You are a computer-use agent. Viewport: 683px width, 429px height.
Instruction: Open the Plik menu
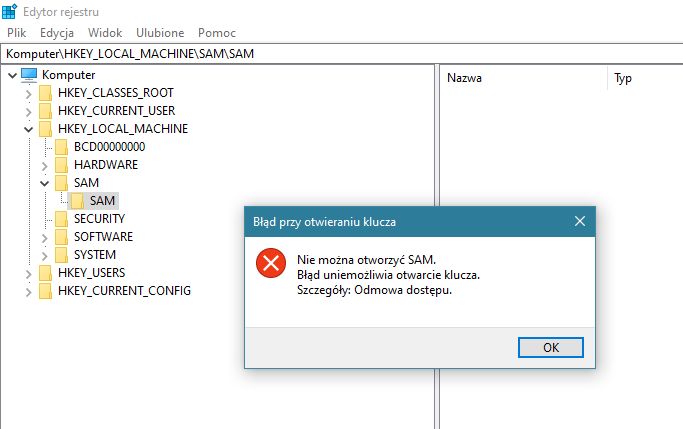(x=17, y=33)
